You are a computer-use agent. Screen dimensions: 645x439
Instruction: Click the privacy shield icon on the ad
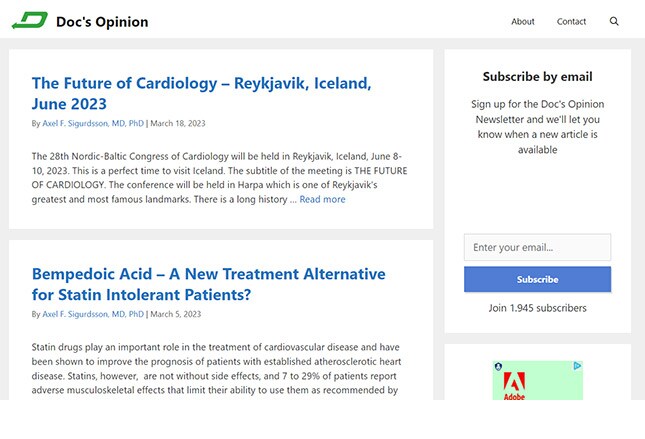(498, 366)
